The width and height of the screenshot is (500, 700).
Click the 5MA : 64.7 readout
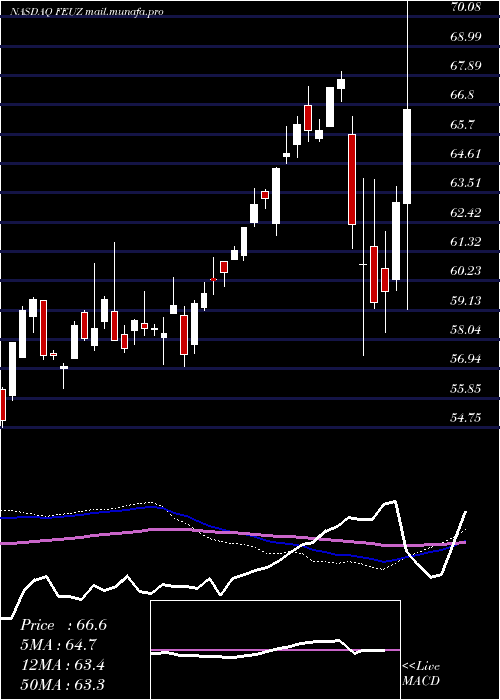[x=58, y=645]
